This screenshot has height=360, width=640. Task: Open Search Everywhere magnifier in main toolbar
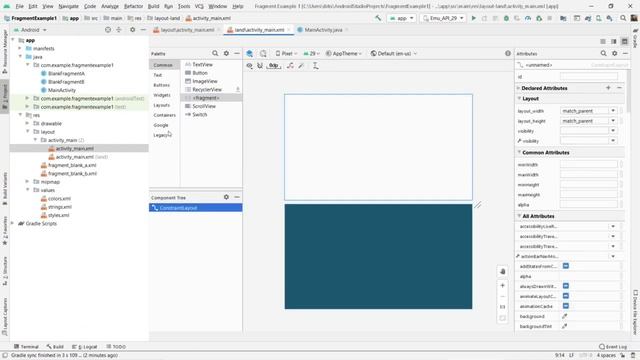(623, 18)
